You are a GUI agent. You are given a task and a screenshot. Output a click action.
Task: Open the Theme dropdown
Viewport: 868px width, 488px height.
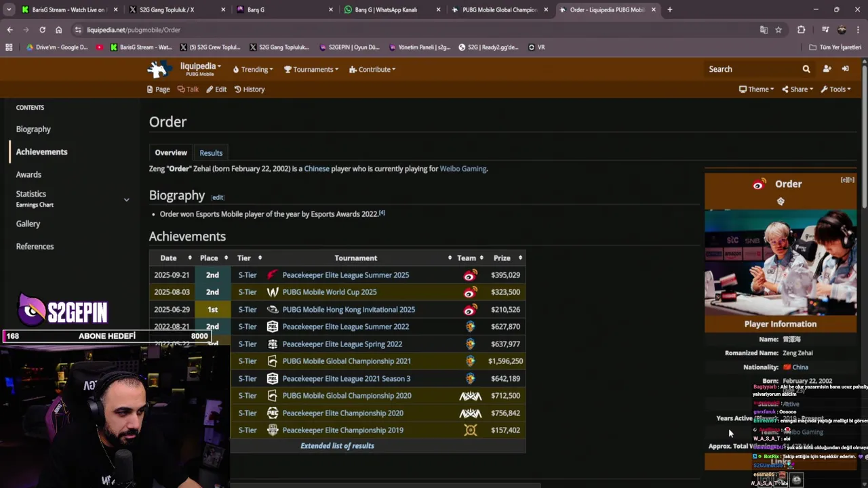pyautogui.click(x=756, y=89)
